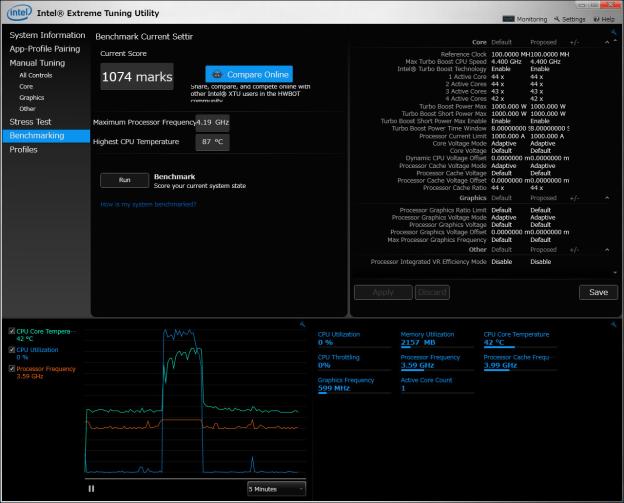Click the wrench icon above the graph

click(x=303, y=324)
